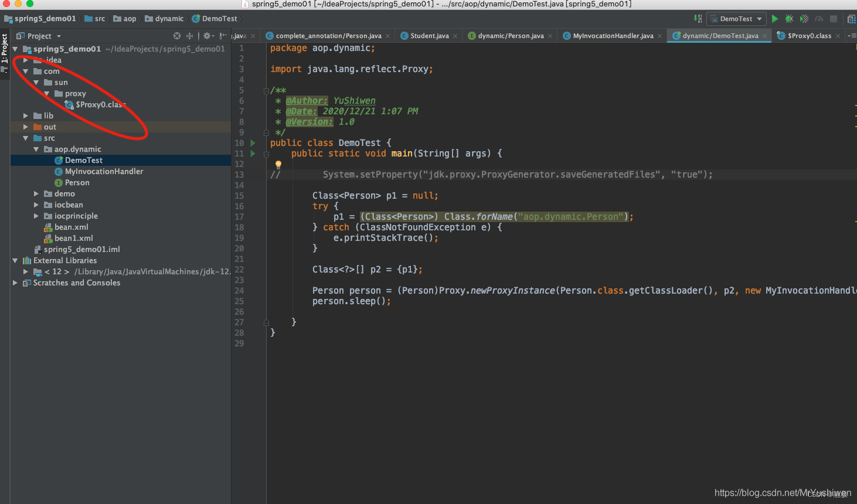Collapse the sun folder
Image resolution: width=857 pixels, height=504 pixels.
coord(36,83)
